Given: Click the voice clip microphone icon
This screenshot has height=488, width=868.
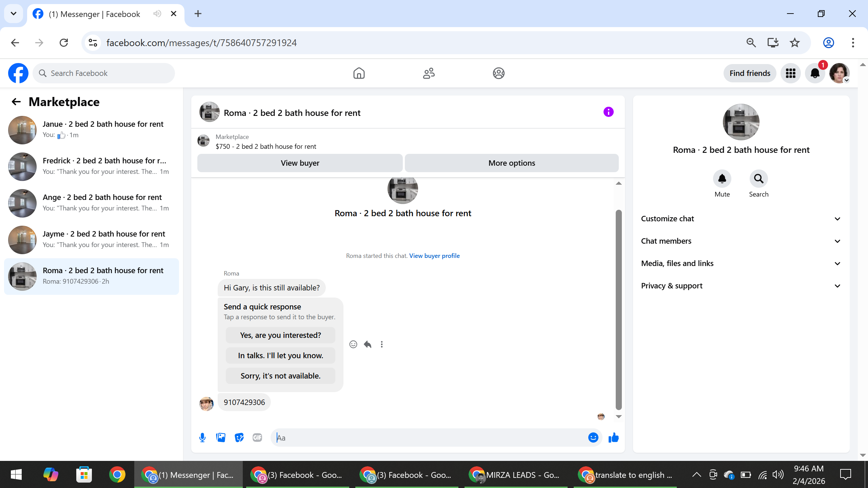Looking at the screenshot, I should tap(202, 438).
